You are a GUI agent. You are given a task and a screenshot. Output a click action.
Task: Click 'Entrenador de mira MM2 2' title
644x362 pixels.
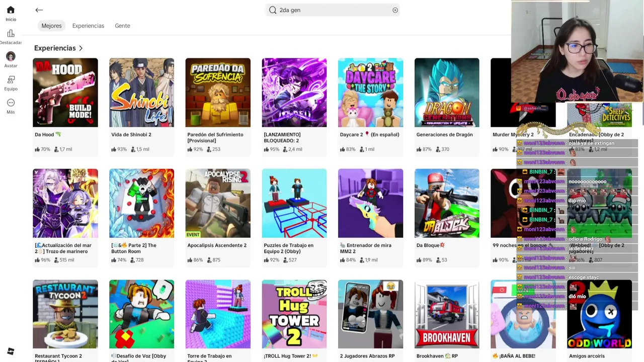tap(366, 248)
